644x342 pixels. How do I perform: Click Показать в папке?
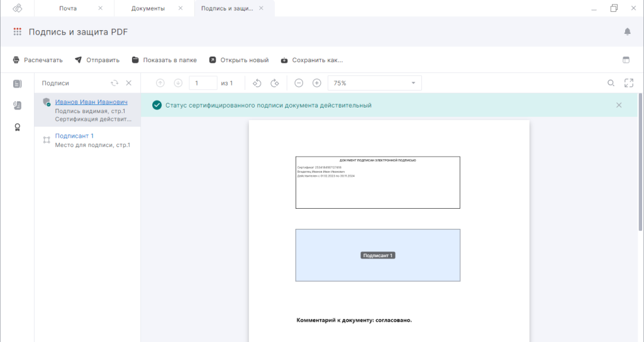(x=164, y=60)
